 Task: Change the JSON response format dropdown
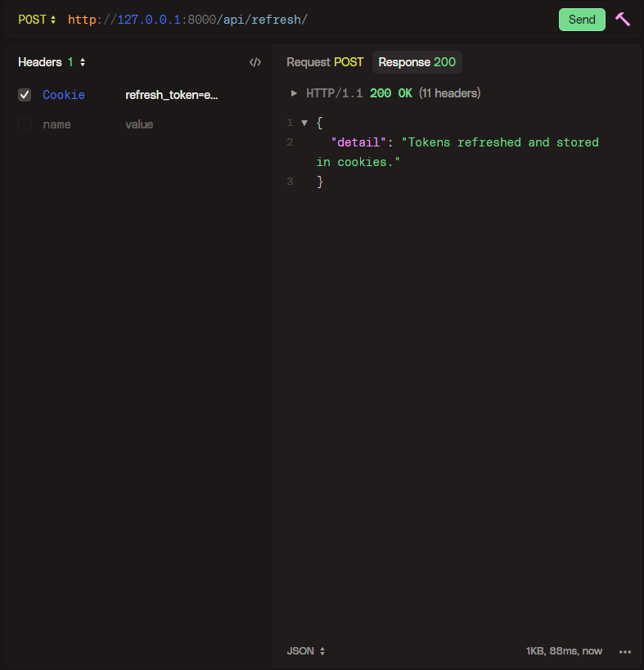click(x=306, y=651)
